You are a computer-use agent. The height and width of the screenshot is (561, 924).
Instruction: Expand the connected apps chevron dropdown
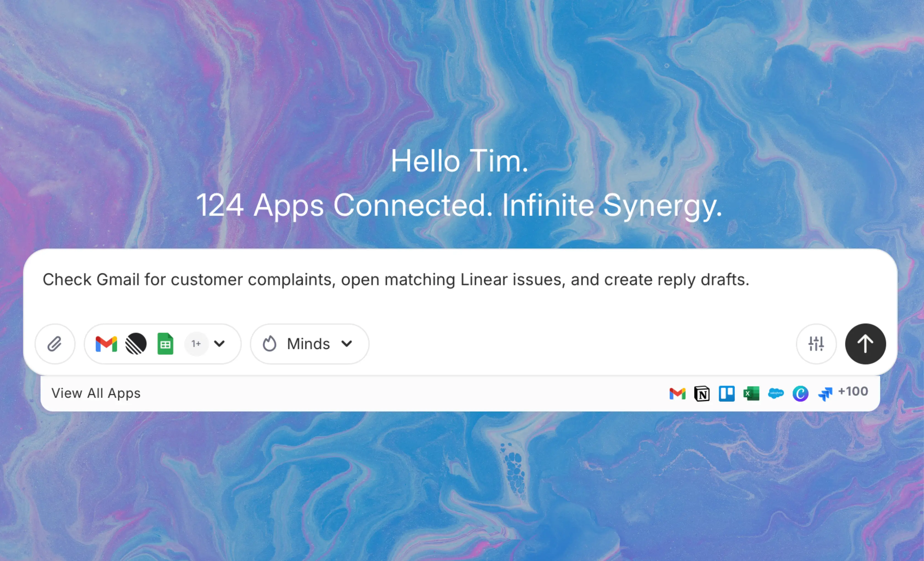tap(219, 343)
